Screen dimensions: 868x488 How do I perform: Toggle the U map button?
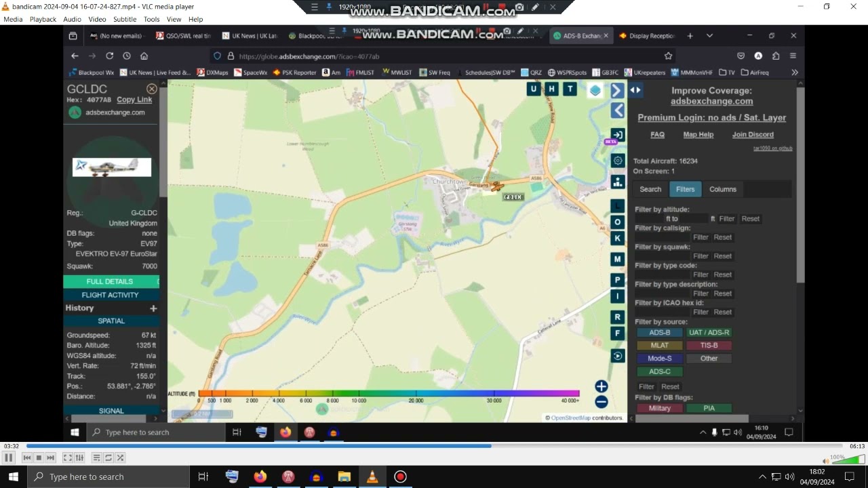click(534, 89)
